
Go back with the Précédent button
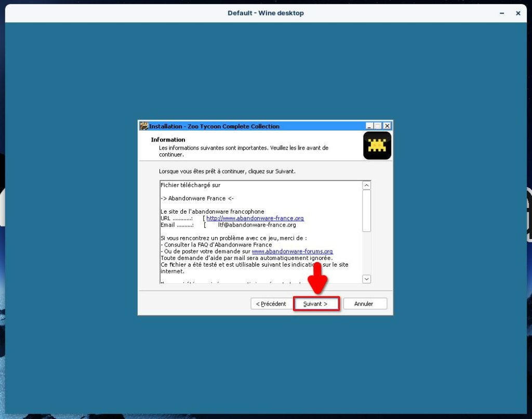271,304
